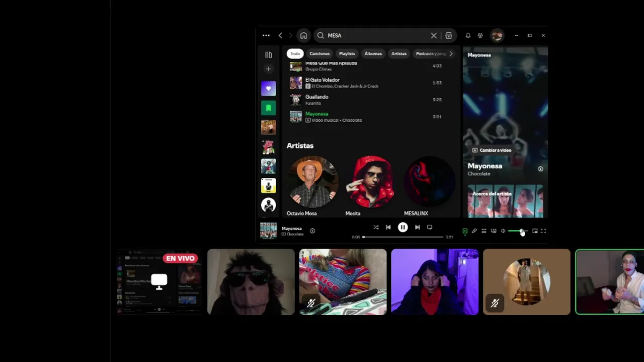Open the sidebar playlist with the black-and-white avatar
Screen dimensions: 644x362
(268, 205)
